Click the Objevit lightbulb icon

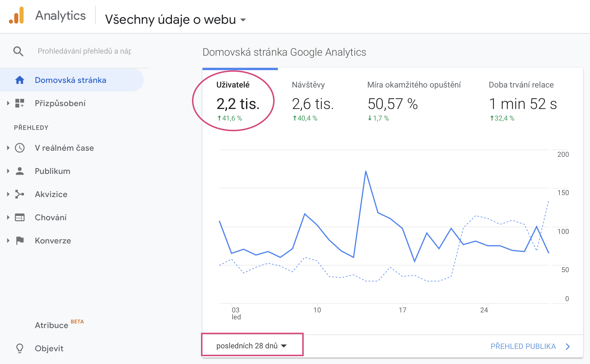click(x=20, y=348)
